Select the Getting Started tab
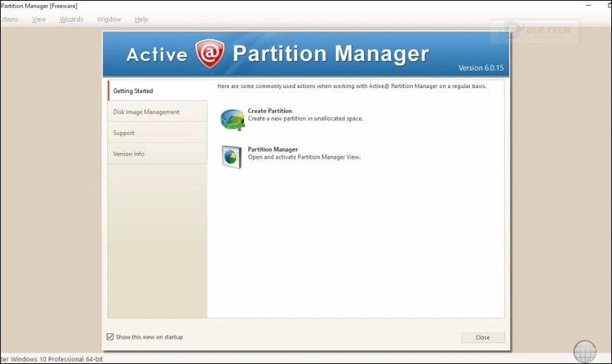The image size is (612, 364). tap(157, 91)
